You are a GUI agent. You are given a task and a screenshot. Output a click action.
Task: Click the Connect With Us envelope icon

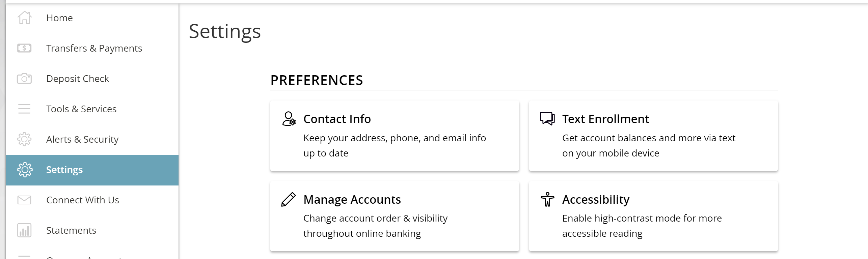click(24, 200)
